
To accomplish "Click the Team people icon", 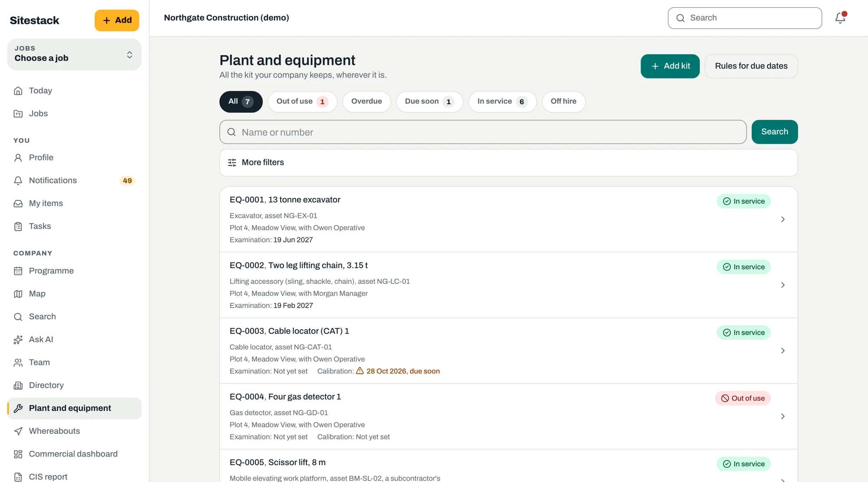I will click(x=18, y=363).
